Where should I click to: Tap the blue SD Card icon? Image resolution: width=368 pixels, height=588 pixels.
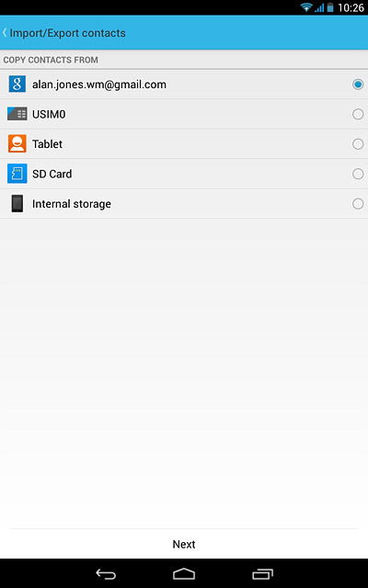point(17,174)
